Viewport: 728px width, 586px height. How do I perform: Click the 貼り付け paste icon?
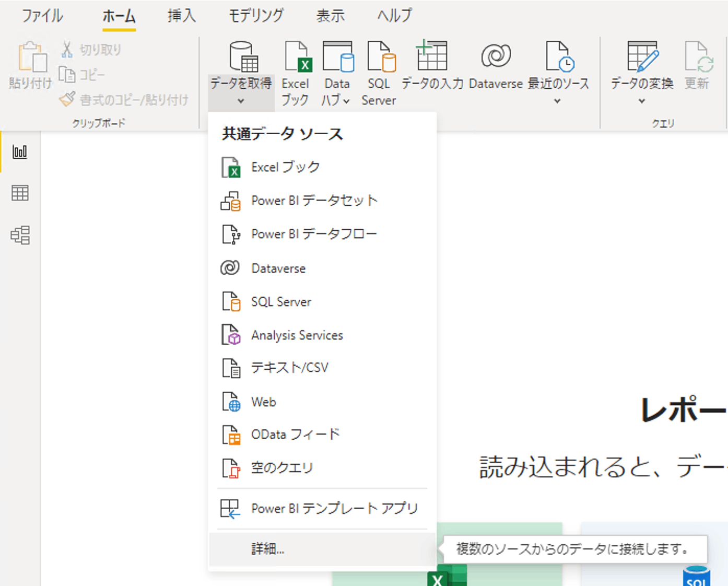[x=32, y=56]
